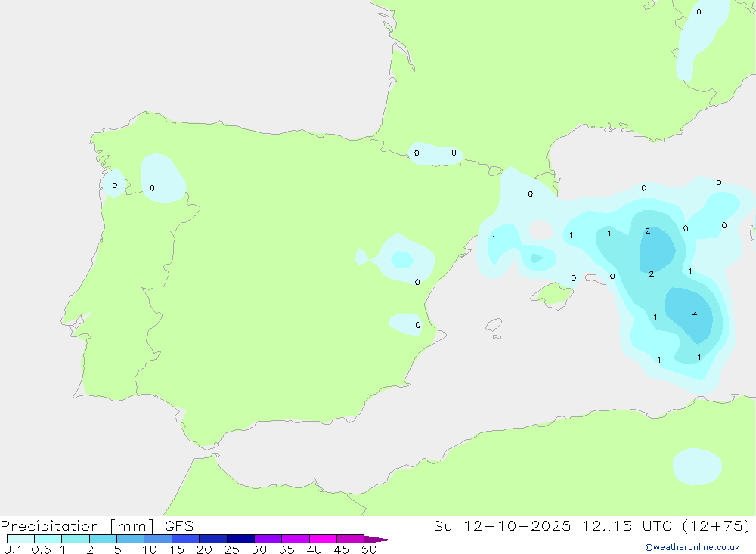This screenshot has width=756, height=554.
Task: Select the 25–30 mm legend color swatch
Action: (240, 539)
